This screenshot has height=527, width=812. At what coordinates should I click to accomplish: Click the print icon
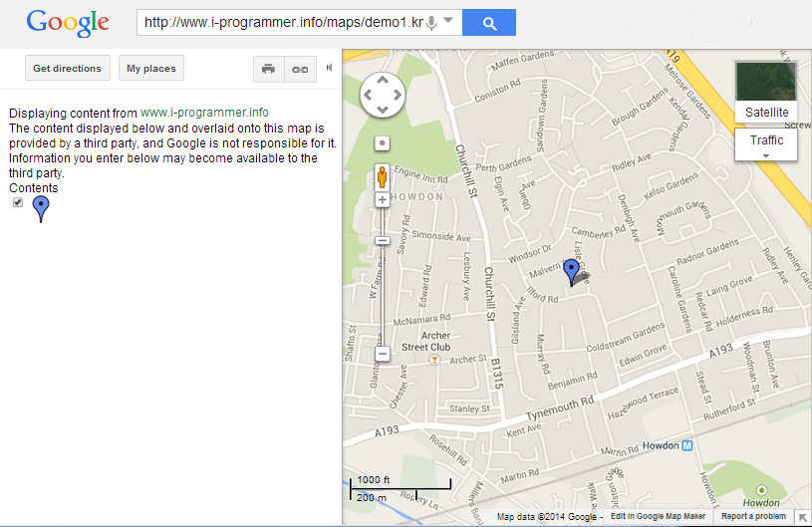click(268, 69)
